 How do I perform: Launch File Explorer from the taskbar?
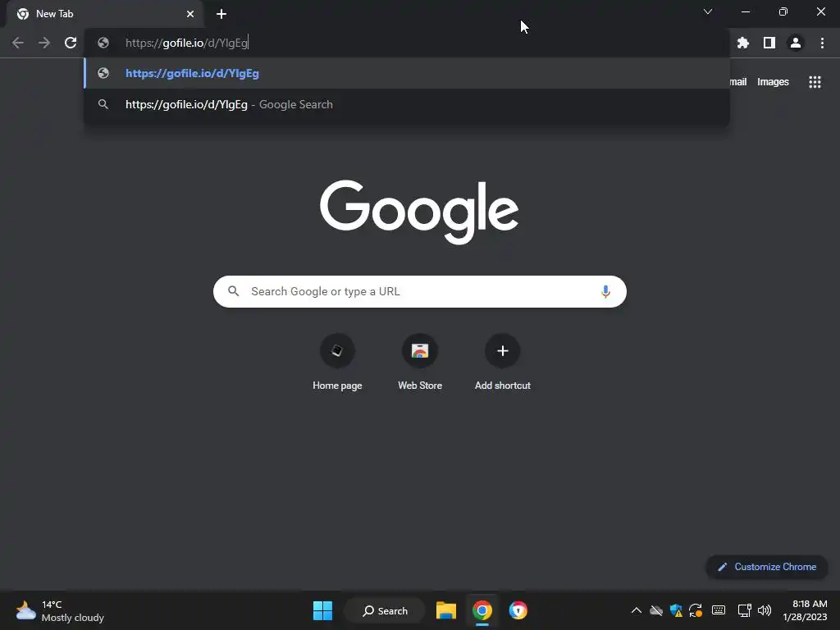tap(445, 610)
